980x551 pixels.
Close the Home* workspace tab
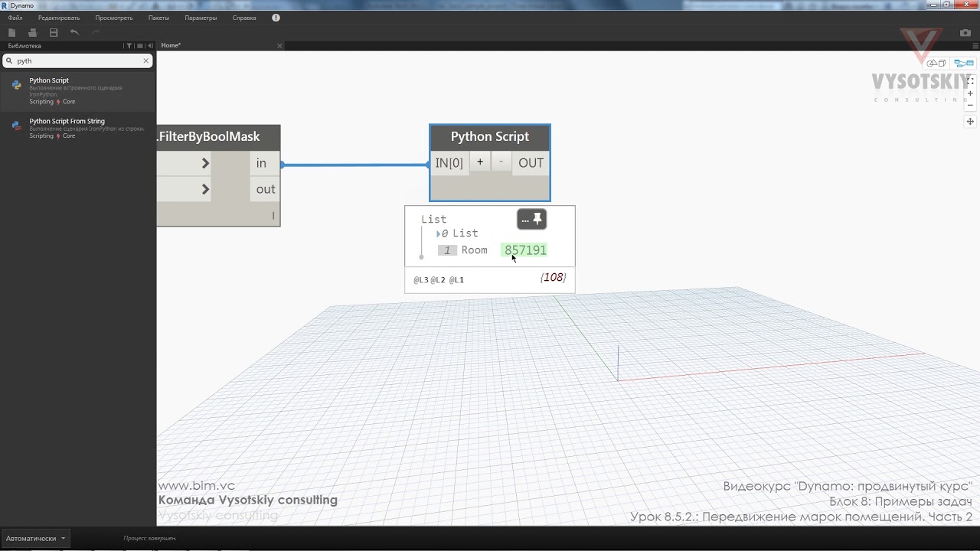coord(279,46)
